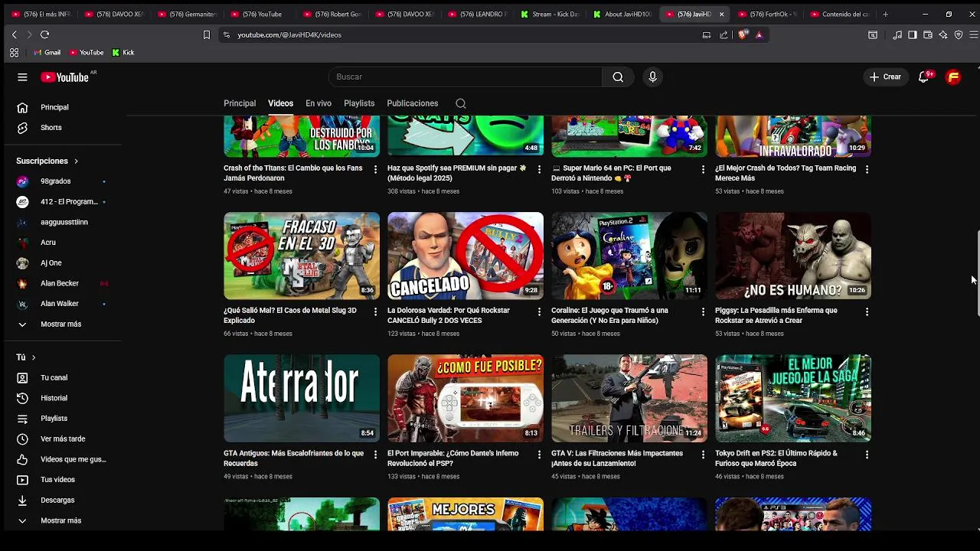Open options for Dante's Inferno PSP video

pos(539,455)
